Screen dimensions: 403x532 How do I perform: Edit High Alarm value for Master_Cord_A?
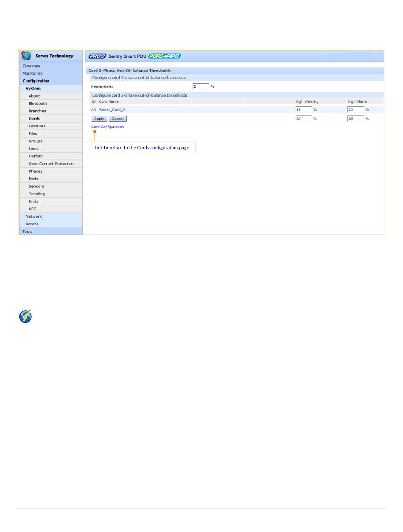[355, 109]
